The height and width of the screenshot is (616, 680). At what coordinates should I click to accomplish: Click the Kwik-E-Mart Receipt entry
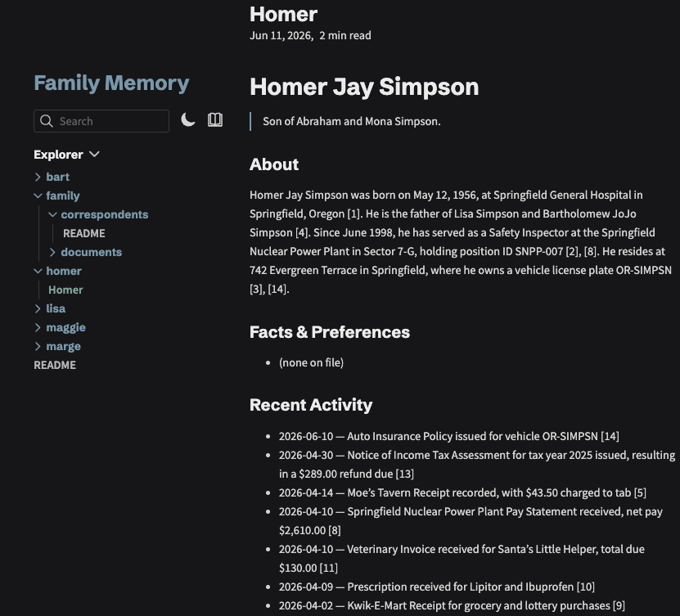[452, 605]
